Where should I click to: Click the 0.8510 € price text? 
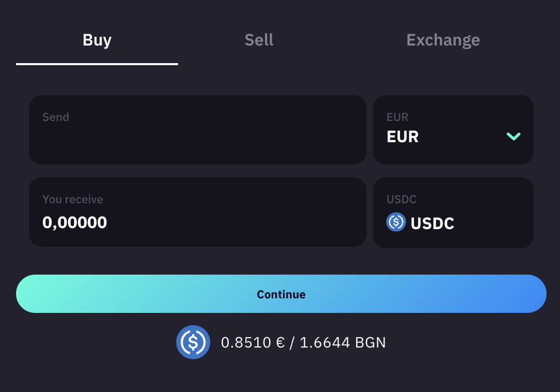tap(253, 342)
